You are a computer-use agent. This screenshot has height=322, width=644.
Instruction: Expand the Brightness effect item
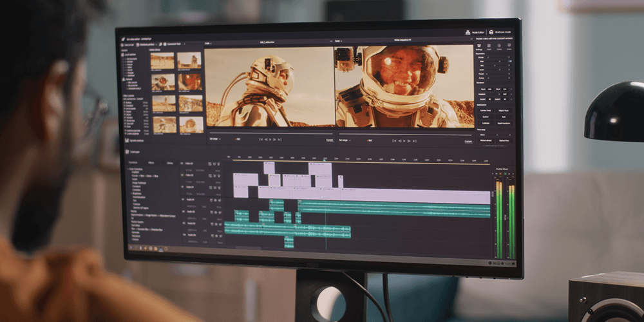[131, 193]
